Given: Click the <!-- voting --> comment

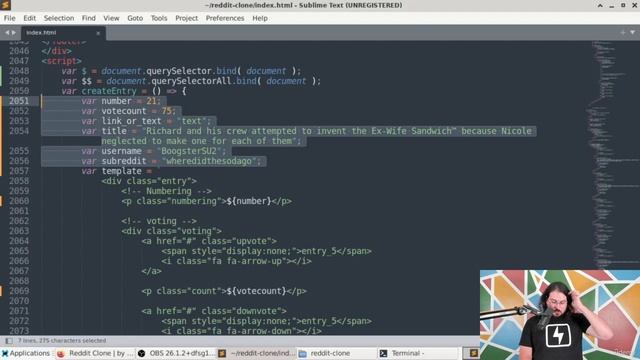Looking at the screenshot, I should point(159,221).
